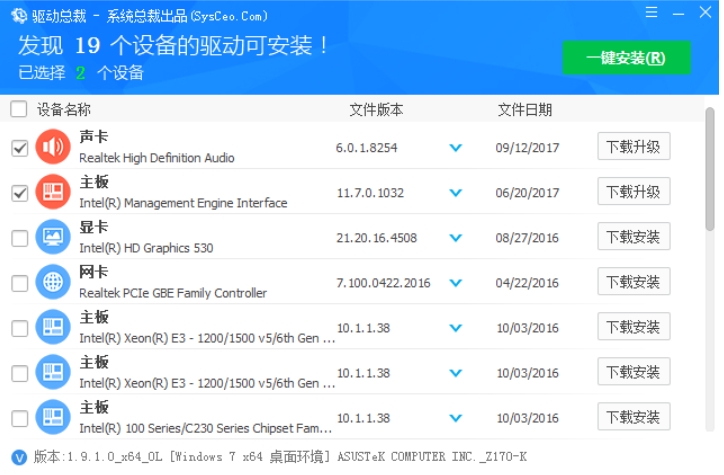This screenshot has width=724, height=475.
Task: Expand version dropdown for Realtek PCIe GBE
Action: coord(456,283)
